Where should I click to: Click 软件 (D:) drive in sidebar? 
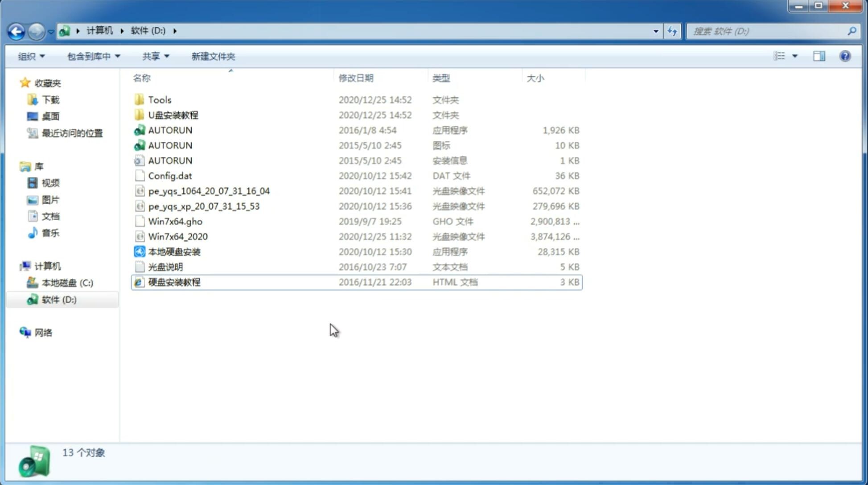(x=58, y=299)
